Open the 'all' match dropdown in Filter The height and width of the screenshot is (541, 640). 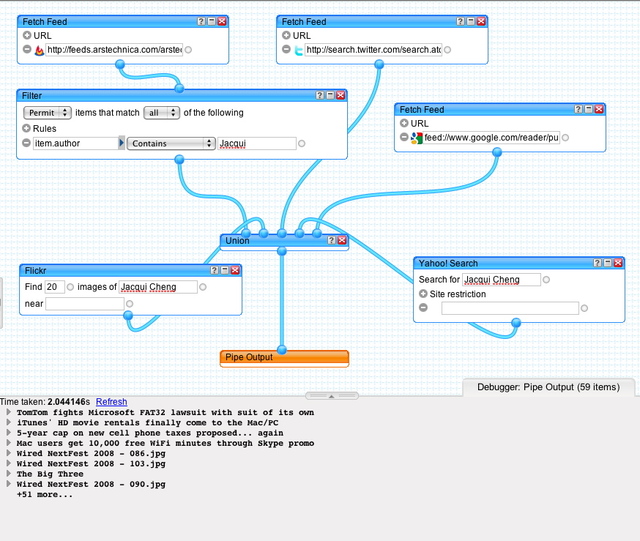pyautogui.click(x=162, y=113)
